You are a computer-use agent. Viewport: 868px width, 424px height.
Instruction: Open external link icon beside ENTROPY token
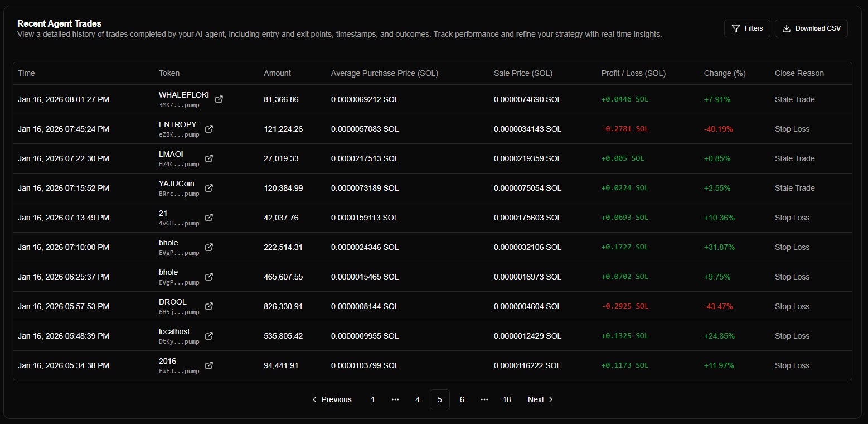(x=209, y=129)
